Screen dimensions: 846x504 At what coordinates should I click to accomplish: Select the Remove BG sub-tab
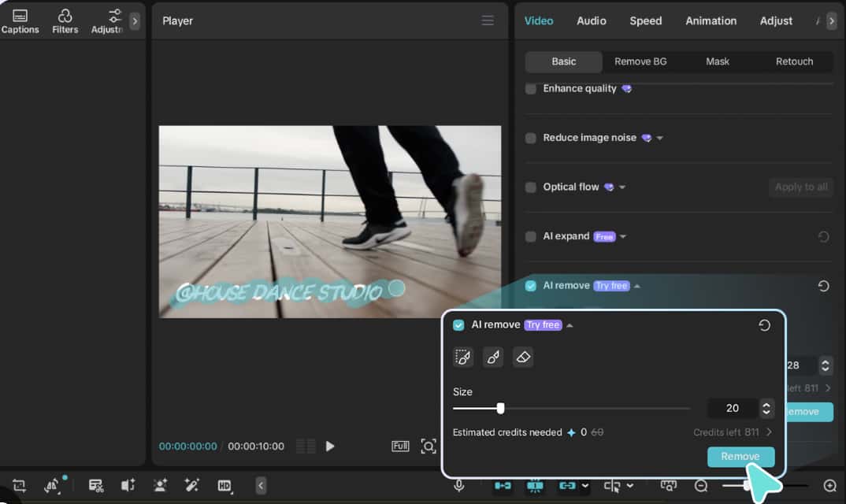click(x=640, y=61)
